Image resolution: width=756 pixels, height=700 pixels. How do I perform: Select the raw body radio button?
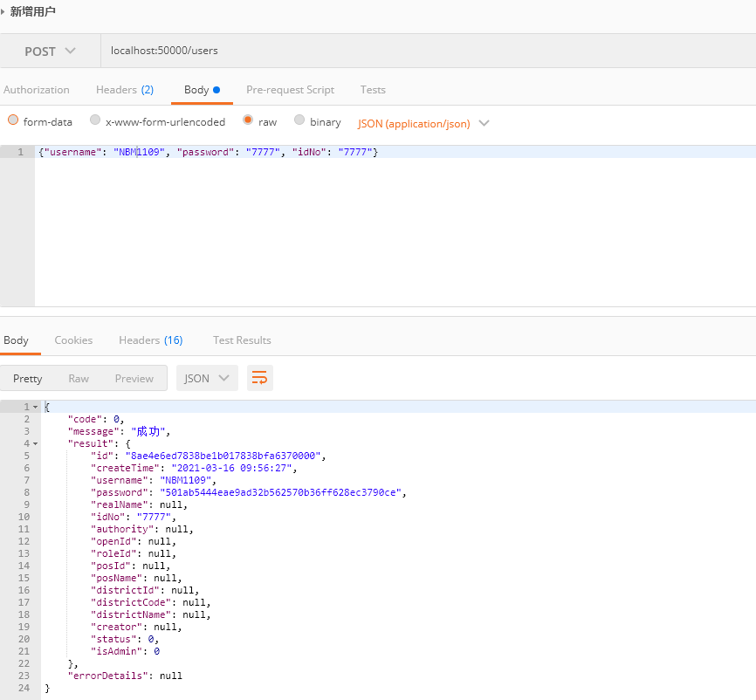click(x=248, y=120)
